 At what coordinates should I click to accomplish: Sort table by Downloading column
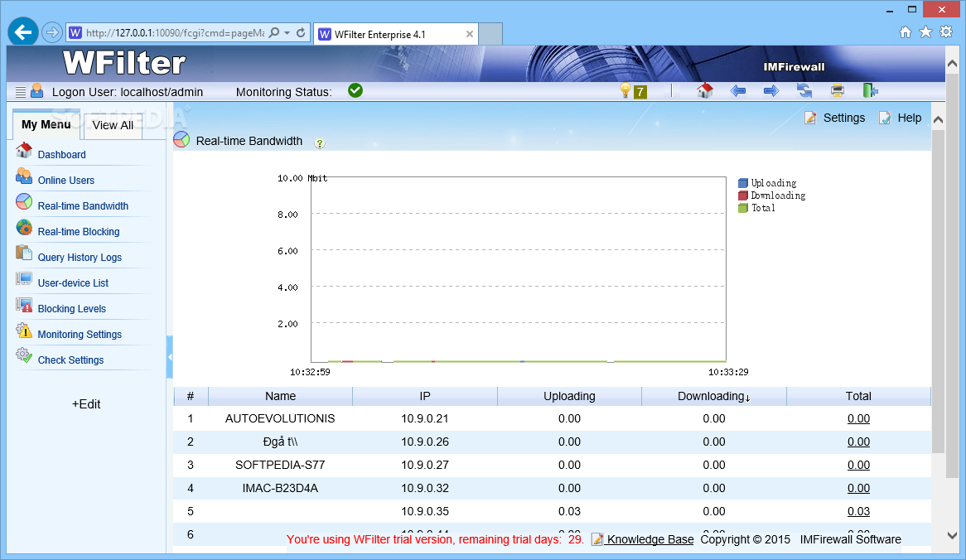click(x=714, y=396)
